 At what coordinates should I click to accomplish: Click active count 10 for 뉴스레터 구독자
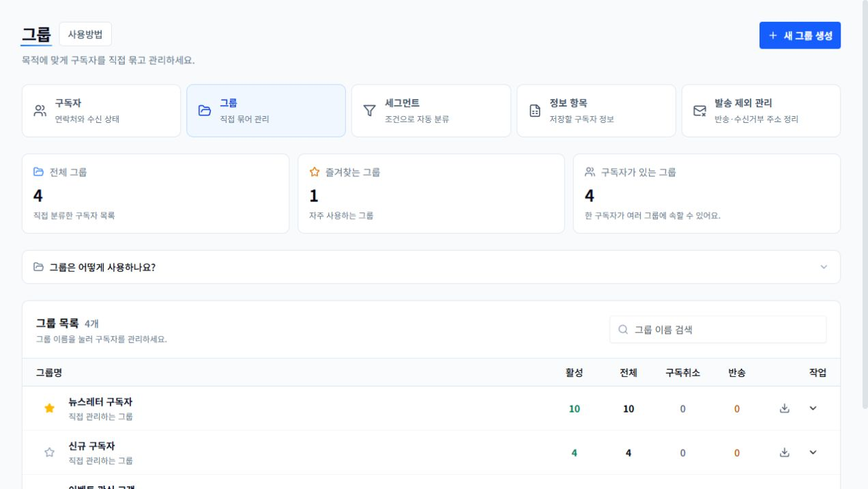(x=575, y=408)
